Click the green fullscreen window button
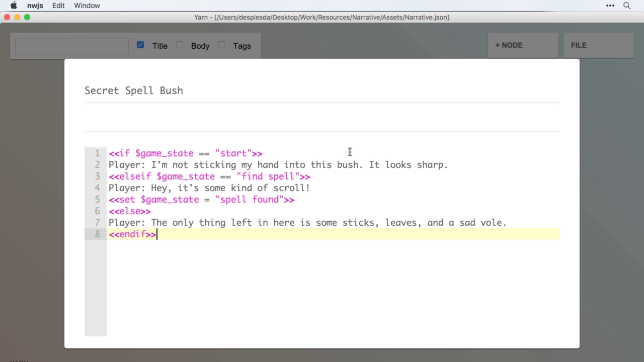 click(27, 17)
